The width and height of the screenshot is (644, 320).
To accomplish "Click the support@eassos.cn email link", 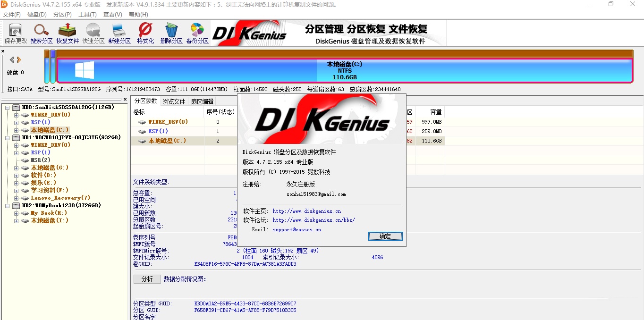I will click(x=297, y=229).
